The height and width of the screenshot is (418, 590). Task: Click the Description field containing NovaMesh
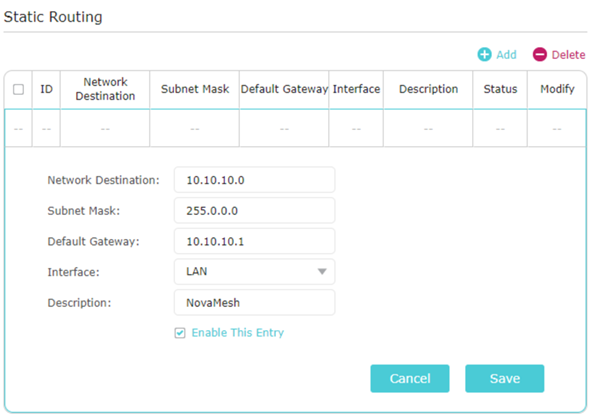tap(254, 302)
